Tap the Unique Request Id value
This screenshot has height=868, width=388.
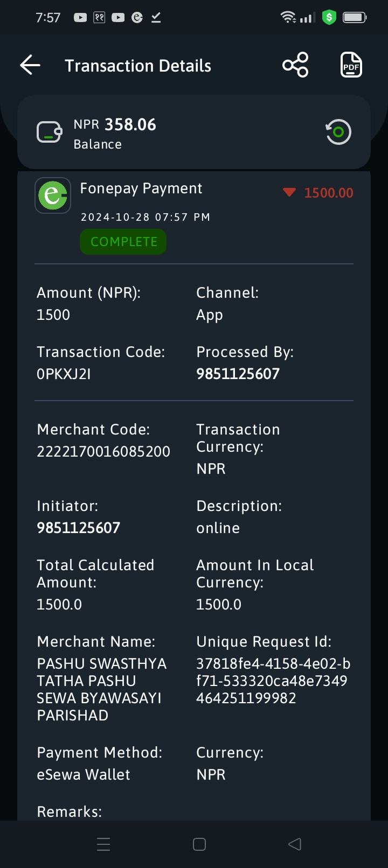coord(273,681)
